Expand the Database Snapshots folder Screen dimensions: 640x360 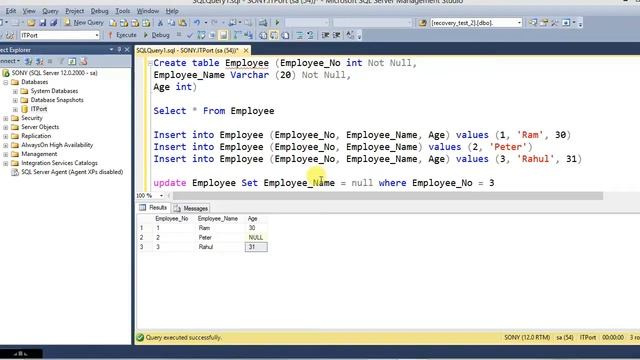(15, 100)
